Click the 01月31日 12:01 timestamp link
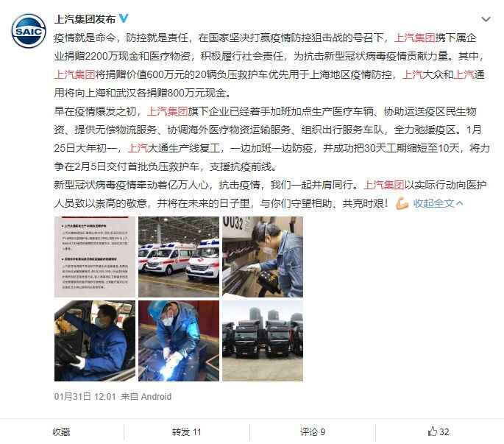 pos(85,396)
